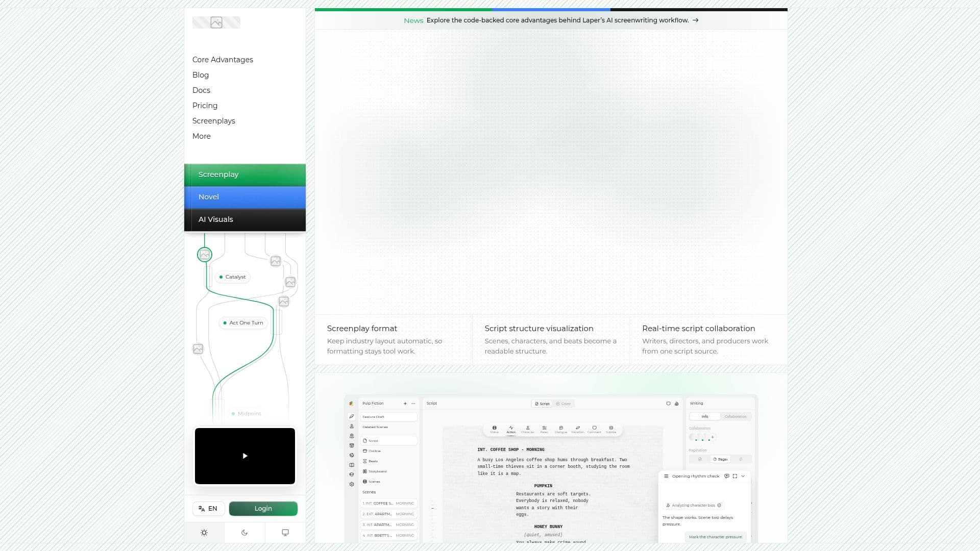Play the sidebar preview video

point(245,456)
